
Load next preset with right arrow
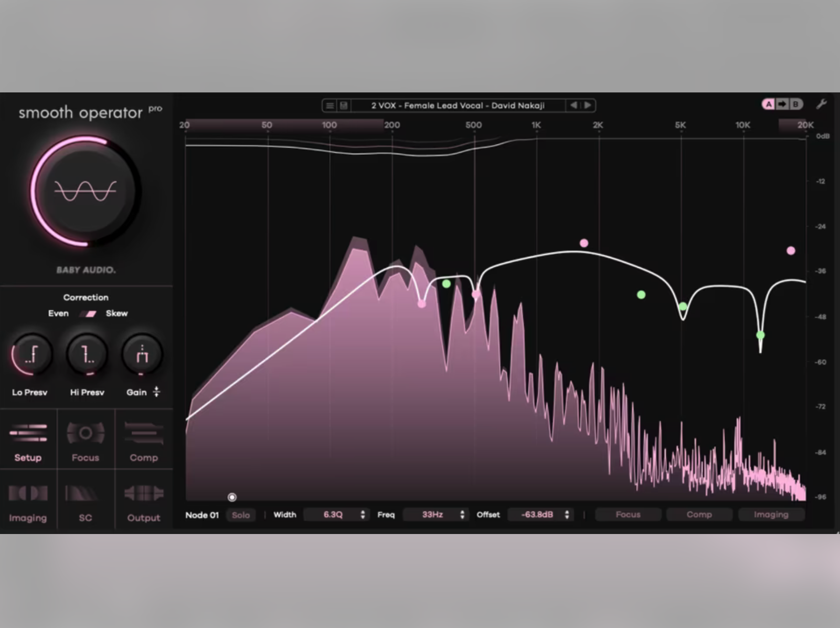(x=588, y=105)
